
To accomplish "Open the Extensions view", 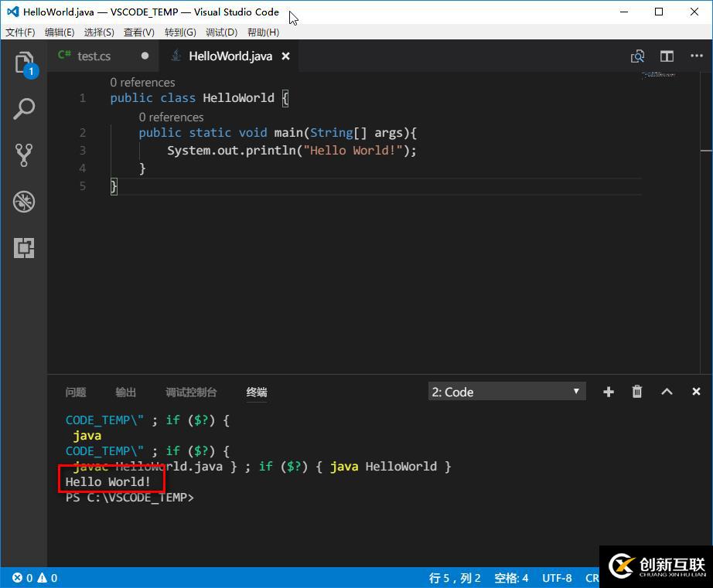I will [24, 248].
